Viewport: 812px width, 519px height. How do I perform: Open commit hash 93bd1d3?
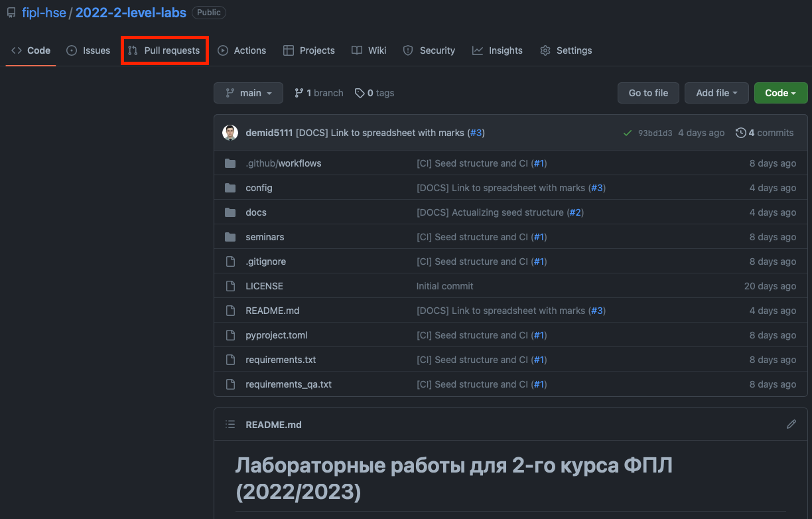tap(655, 133)
